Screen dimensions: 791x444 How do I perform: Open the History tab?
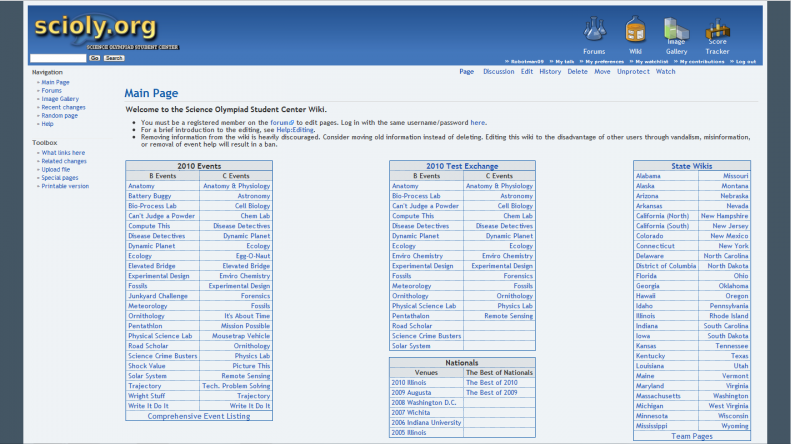click(550, 72)
